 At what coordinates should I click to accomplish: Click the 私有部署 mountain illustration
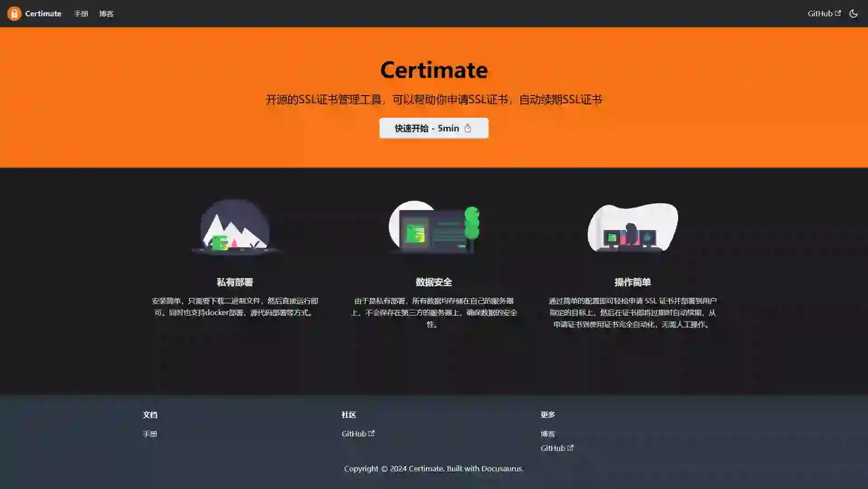[234, 228]
